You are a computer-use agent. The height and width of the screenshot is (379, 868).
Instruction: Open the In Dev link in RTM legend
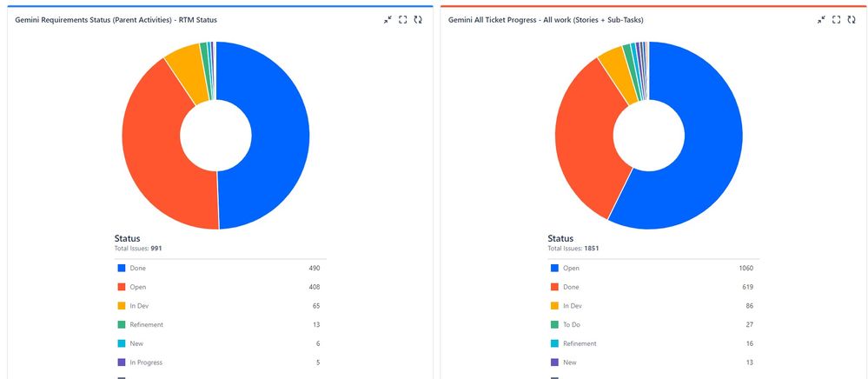pos(140,306)
